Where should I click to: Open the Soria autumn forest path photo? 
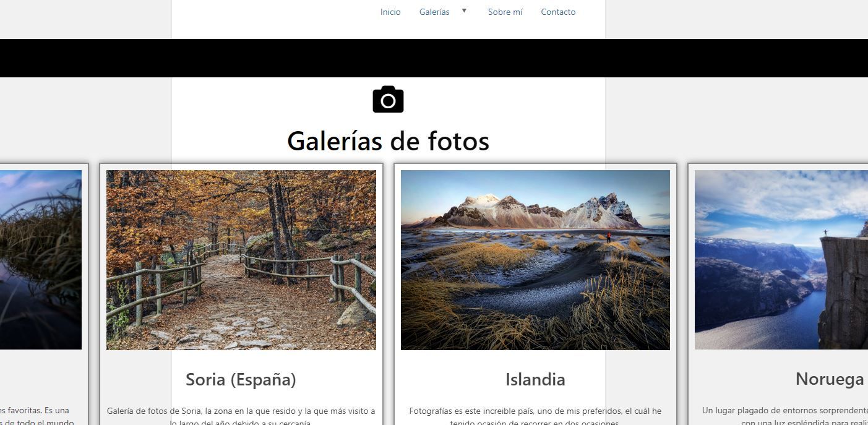click(241, 260)
